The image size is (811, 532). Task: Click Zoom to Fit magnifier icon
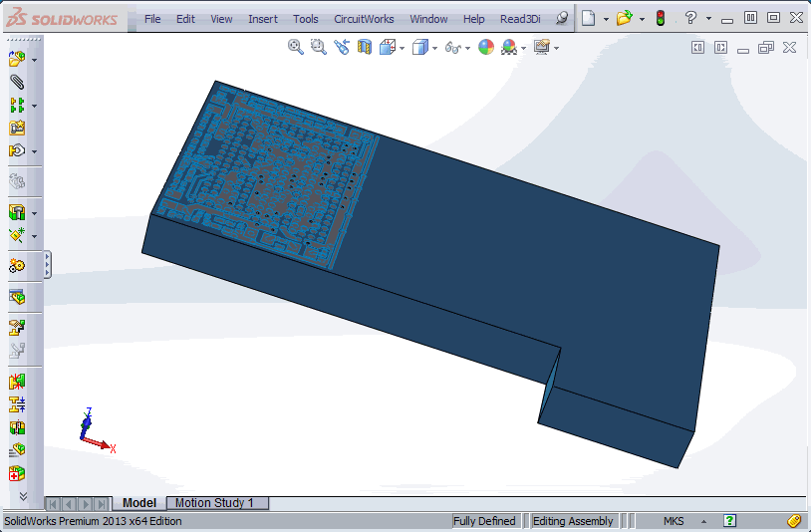295,47
